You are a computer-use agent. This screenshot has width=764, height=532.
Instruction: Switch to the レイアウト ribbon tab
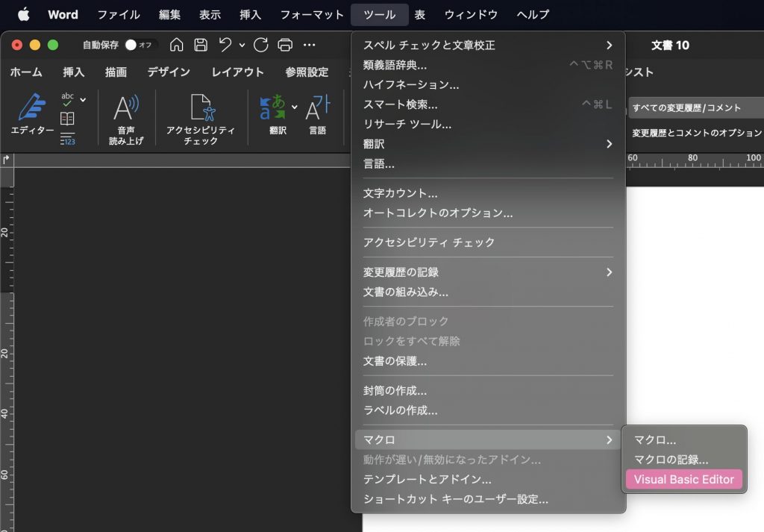click(x=237, y=72)
